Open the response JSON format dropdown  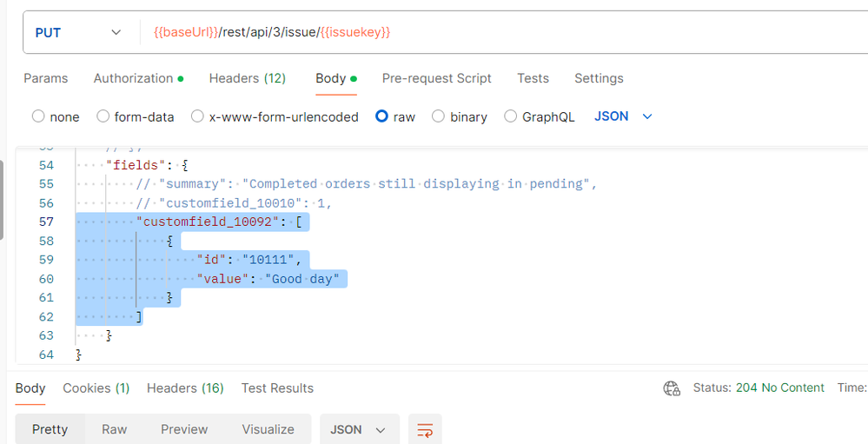pyautogui.click(x=359, y=429)
